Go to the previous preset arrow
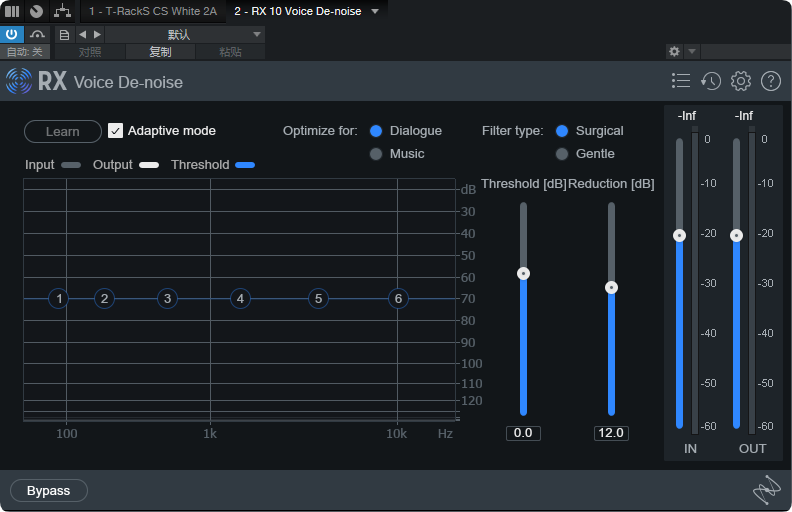 [82, 34]
